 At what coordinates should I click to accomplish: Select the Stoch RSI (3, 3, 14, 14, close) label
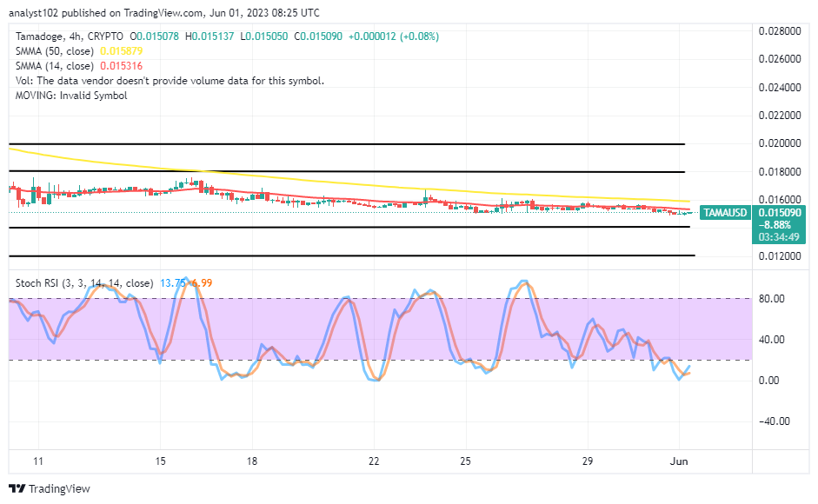(84, 283)
